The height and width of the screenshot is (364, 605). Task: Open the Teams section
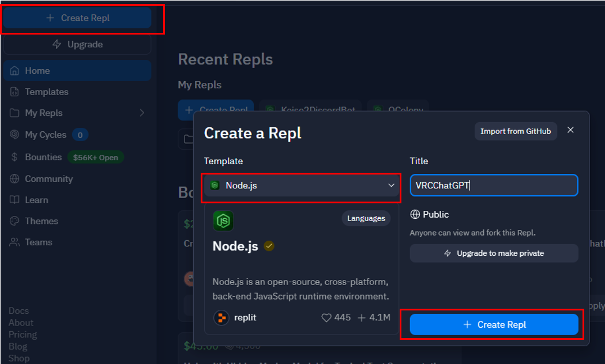pyautogui.click(x=38, y=242)
